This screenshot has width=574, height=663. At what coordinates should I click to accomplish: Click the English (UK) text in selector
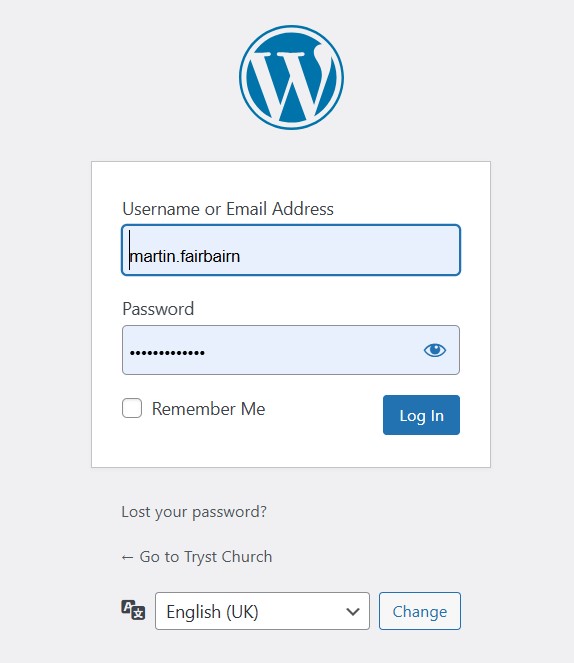[212, 612]
